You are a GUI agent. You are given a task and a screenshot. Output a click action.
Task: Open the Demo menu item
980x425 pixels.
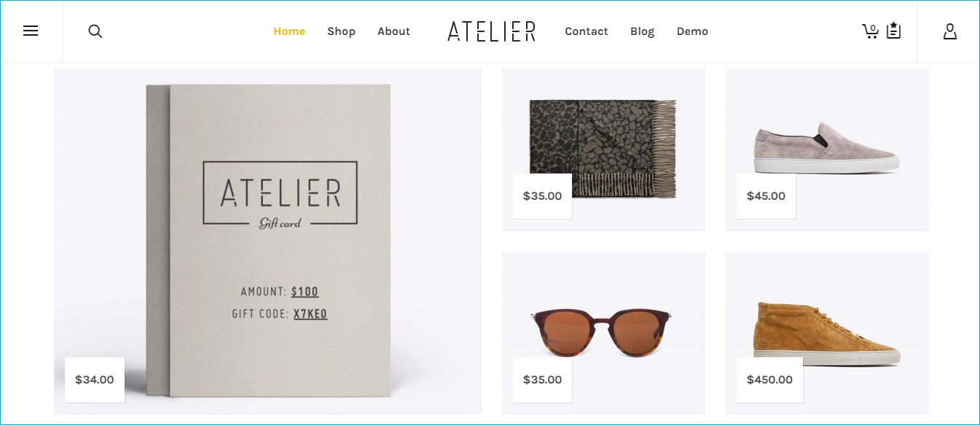(x=692, y=31)
